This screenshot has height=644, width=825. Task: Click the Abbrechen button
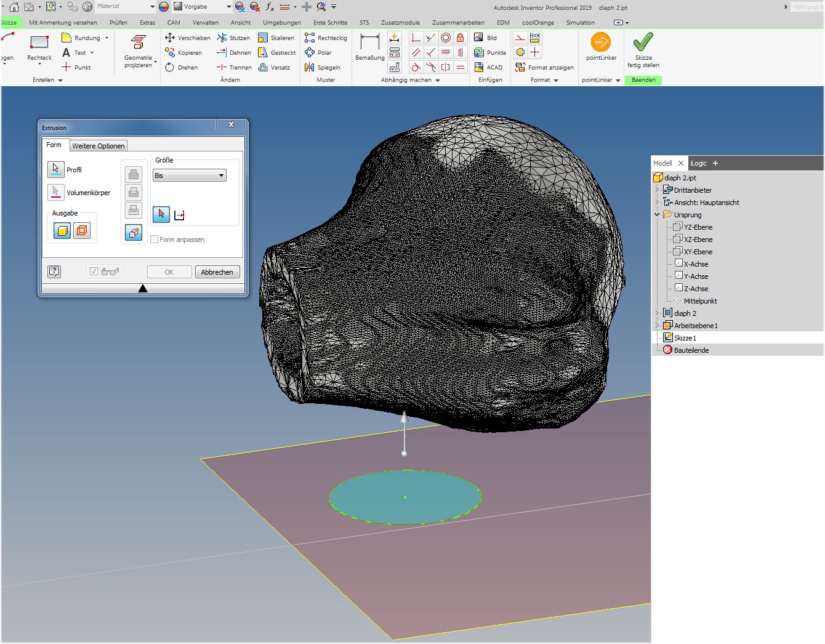pyautogui.click(x=217, y=272)
